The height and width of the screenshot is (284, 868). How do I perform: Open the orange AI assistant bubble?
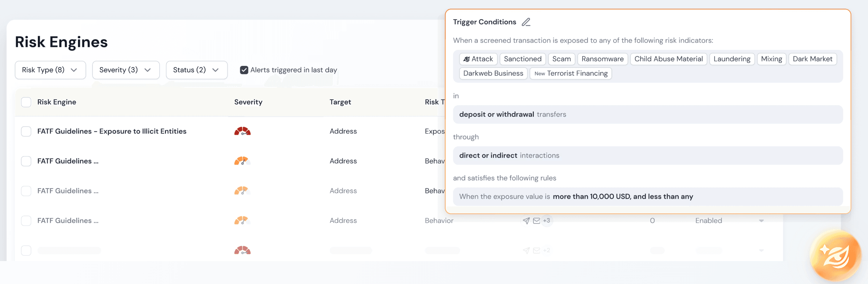pos(836,256)
